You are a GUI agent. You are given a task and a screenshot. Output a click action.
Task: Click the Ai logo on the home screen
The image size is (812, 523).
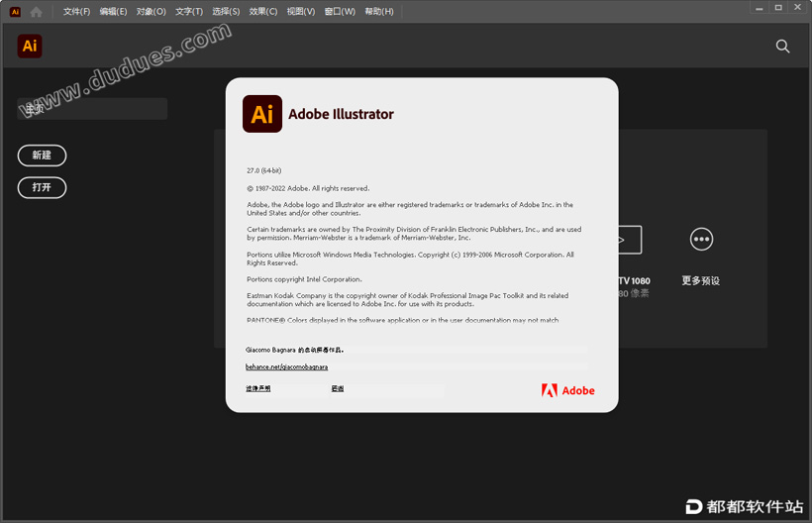pyautogui.click(x=30, y=47)
